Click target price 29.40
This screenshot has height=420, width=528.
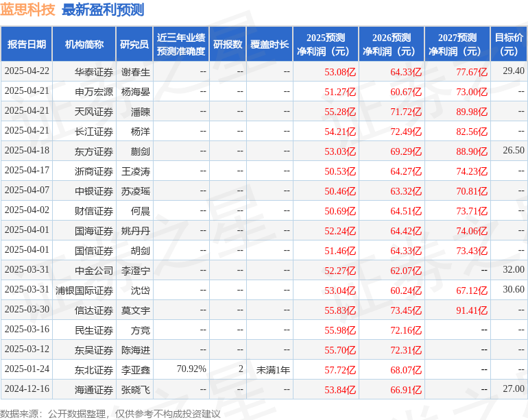pos(514,71)
